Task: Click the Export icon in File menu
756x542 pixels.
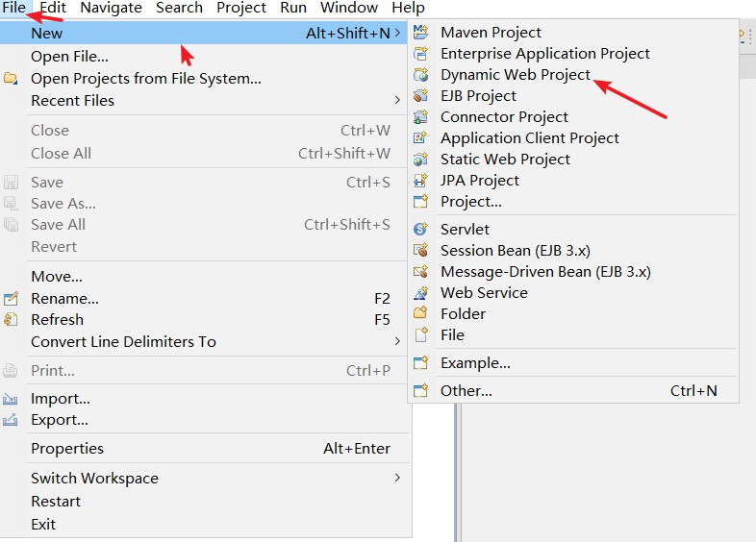Action: (x=11, y=420)
